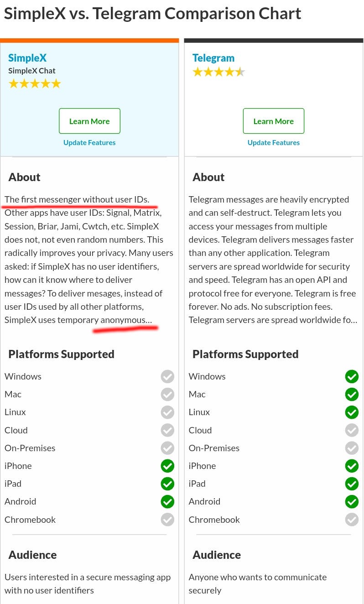Click Telegram Chromebook gray checkmark icon
The height and width of the screenshot is (604, 364).
(x=352, y=519)
